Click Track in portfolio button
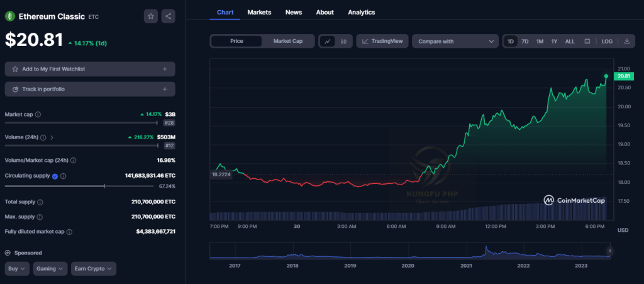This screenshot has width=644, height=284. 90,89
